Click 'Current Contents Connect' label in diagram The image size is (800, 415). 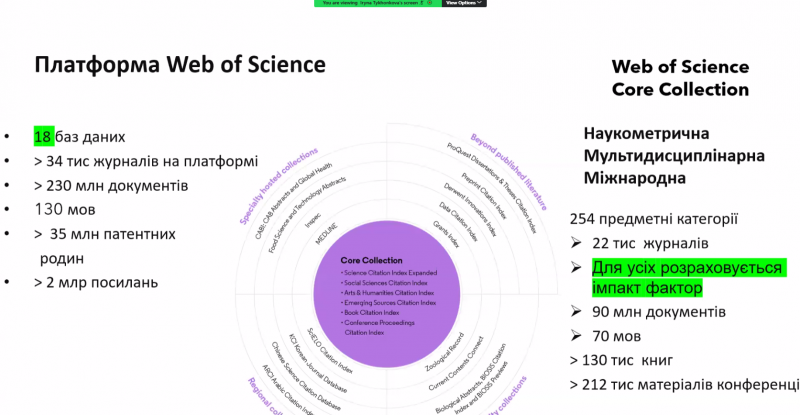pos(456,363)
